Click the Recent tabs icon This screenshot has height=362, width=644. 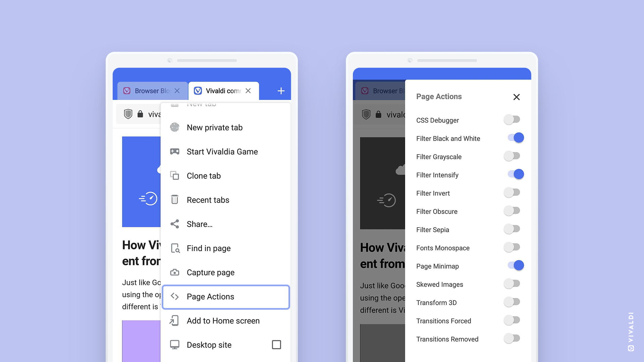pos(175,199)
